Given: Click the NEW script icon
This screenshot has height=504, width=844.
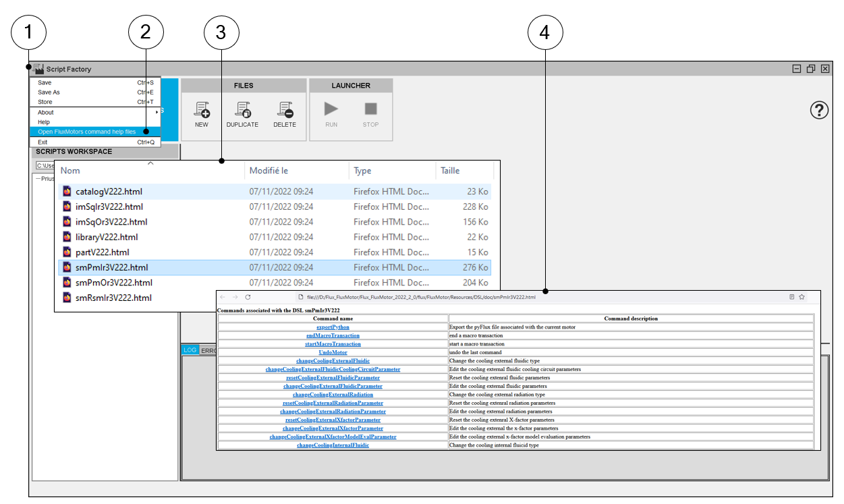Looking at the screenshot, I should point(201,110).
